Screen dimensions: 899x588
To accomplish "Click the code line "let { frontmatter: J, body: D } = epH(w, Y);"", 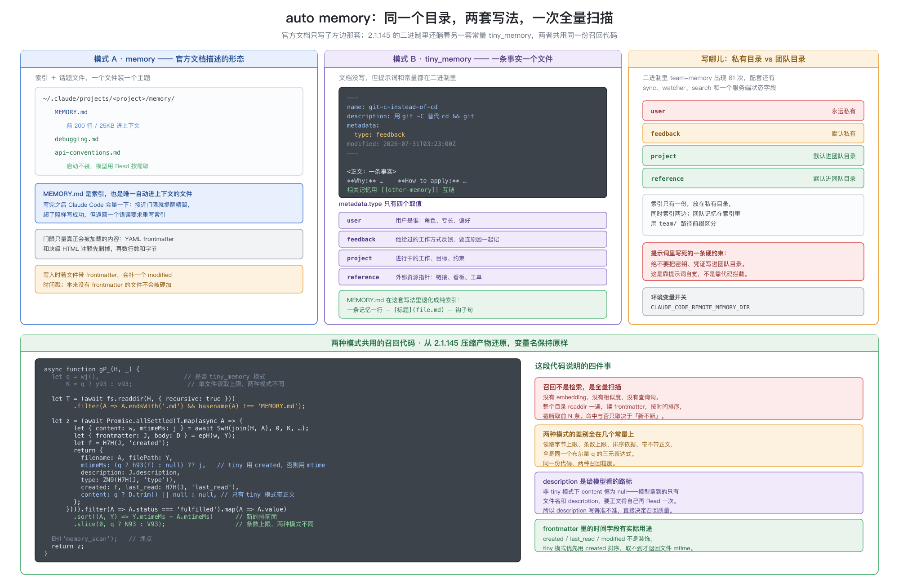I will point(154,436).
